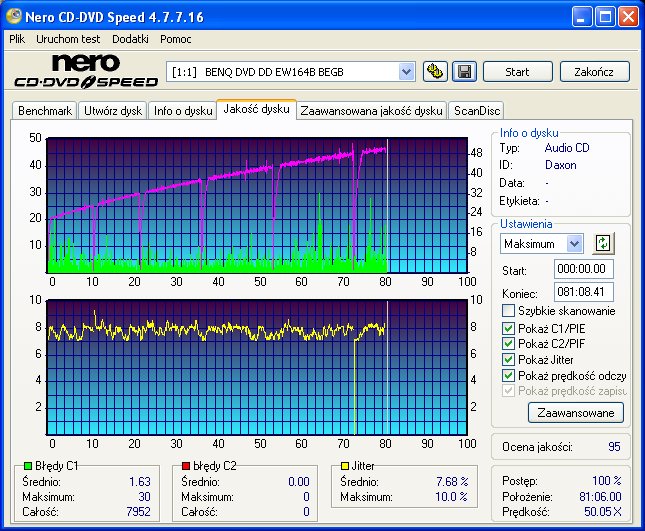
Task: Click the yellow Jitter legend square
Action: tap(345, 466)
